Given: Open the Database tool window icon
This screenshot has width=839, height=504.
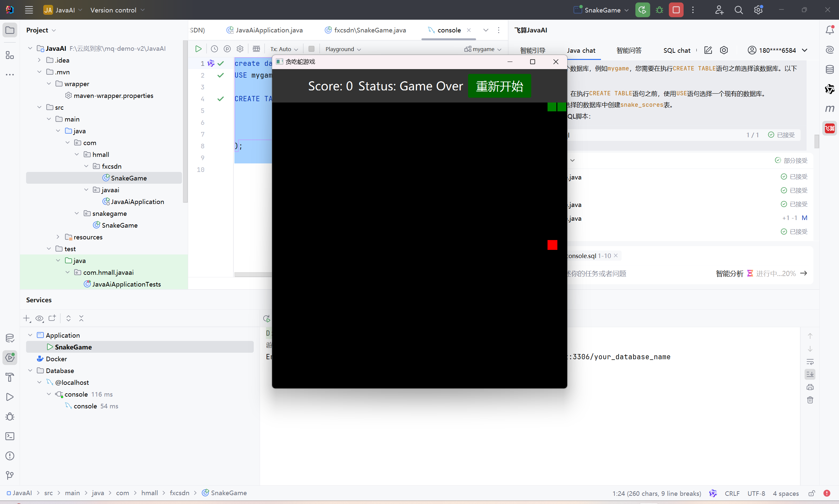Looking at the screenshot, I should [x=829, y=70].
